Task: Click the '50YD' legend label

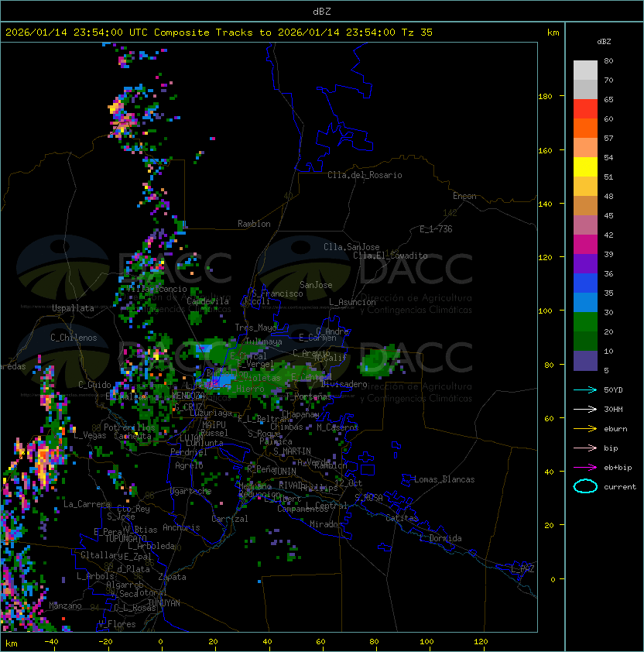Action: (613, 389)
